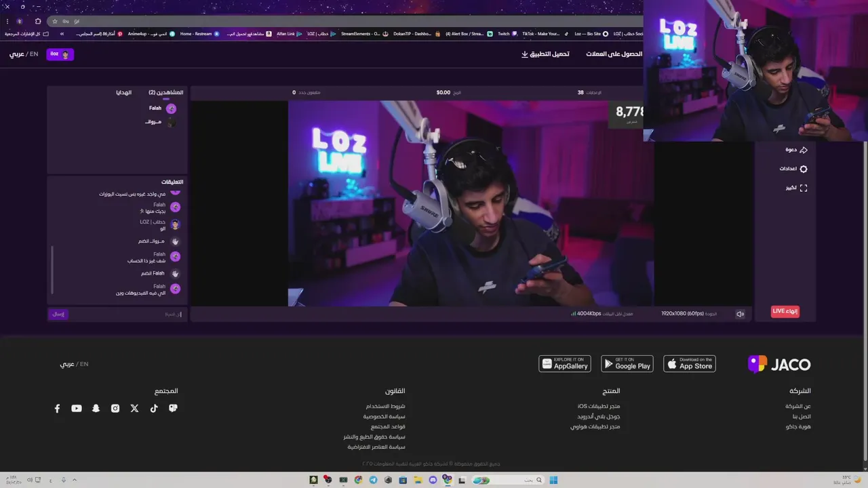Open Telegram from the taskbar
868x488 pixels.
click(373, 480)
